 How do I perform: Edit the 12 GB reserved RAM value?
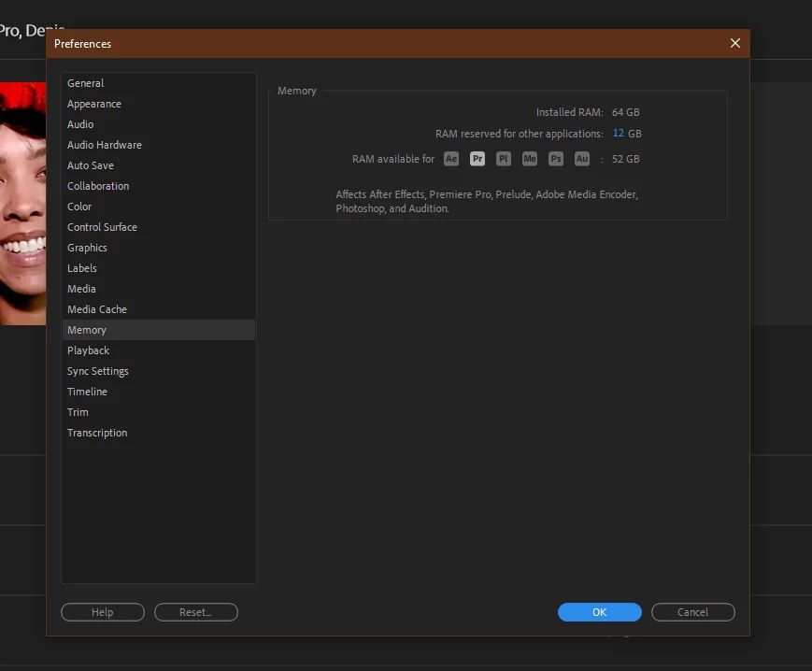pyautogui.click(x=619, y=133)
